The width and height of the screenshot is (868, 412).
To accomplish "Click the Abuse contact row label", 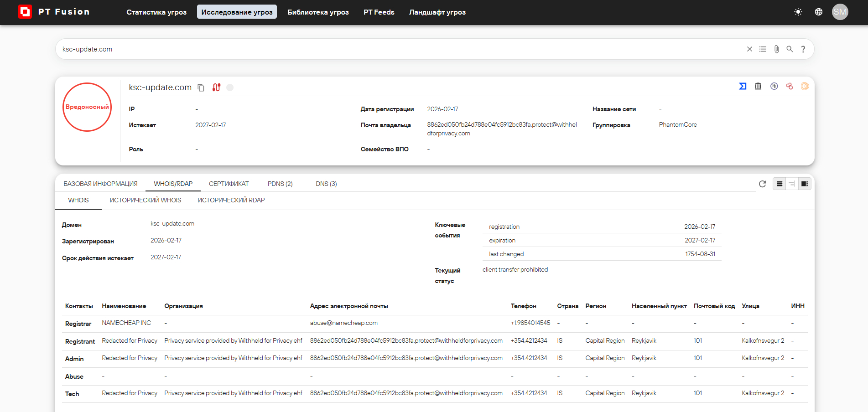I will (x=74, y=376).
